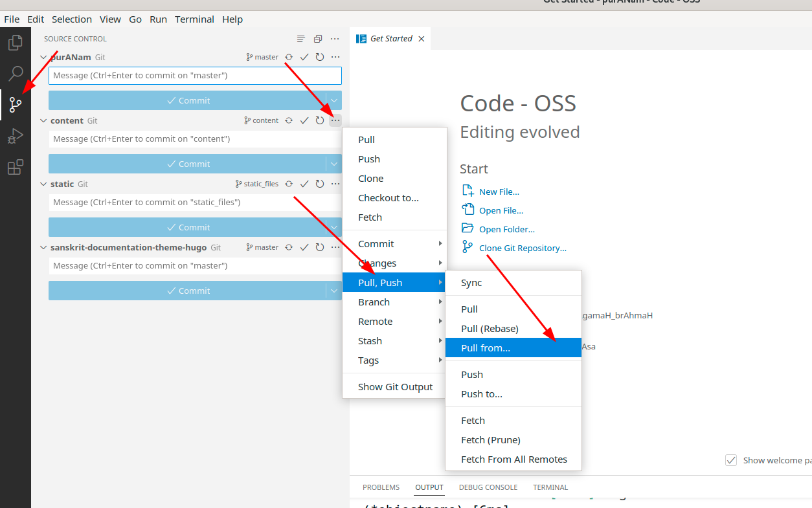Switch to the TERMINAL panel tab
The image size is (812, 508).
[x=550, y=487]
